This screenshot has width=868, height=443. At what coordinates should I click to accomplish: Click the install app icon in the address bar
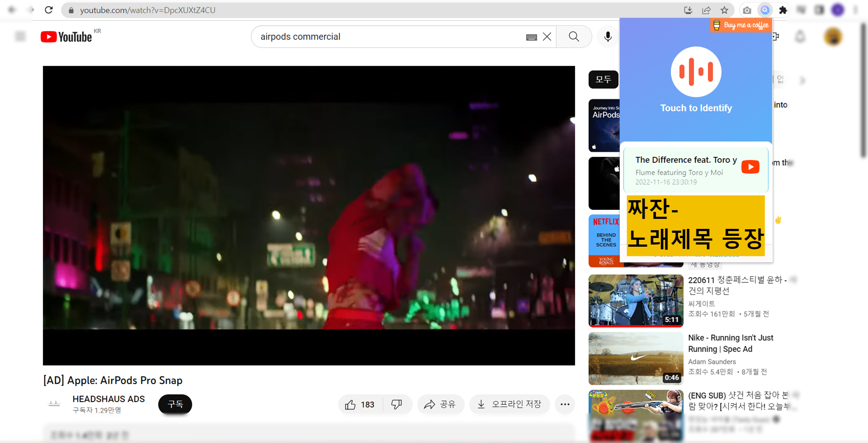coord(688,10)
